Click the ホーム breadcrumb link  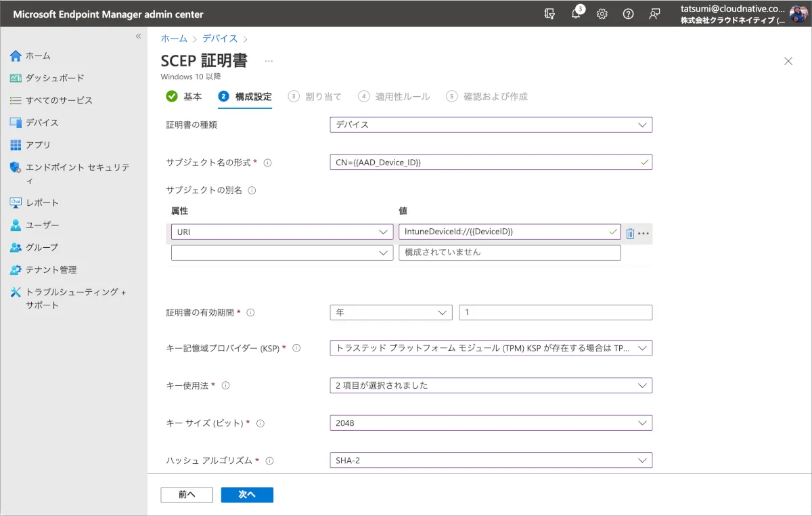[174, 39]
